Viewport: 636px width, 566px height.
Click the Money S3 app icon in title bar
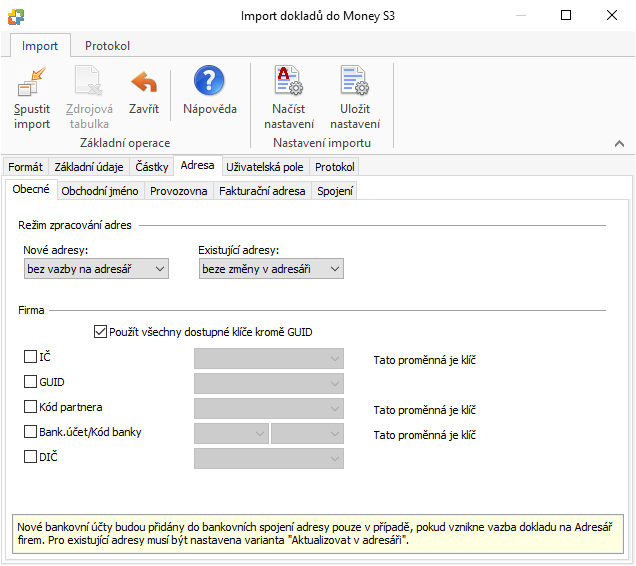click(x=16, y=17)
